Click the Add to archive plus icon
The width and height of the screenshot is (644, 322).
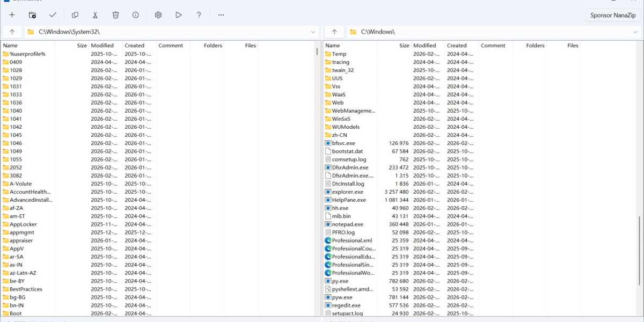(x=12, y=15)
